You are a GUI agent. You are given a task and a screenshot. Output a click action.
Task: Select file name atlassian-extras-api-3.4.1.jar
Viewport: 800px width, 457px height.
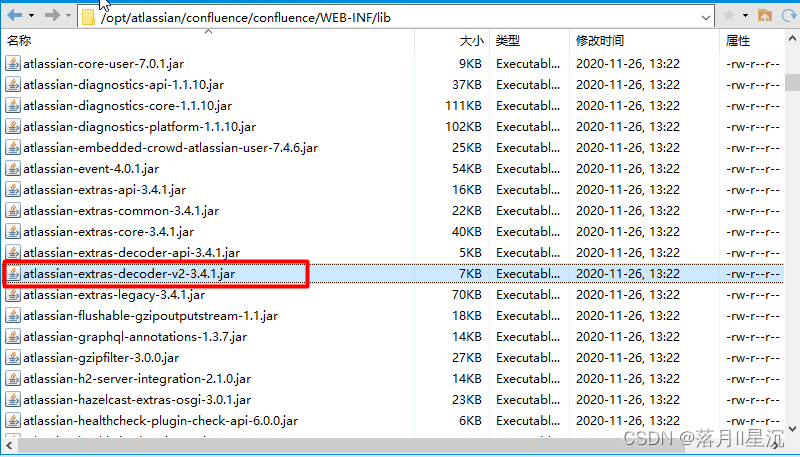[x=105, y=190]
